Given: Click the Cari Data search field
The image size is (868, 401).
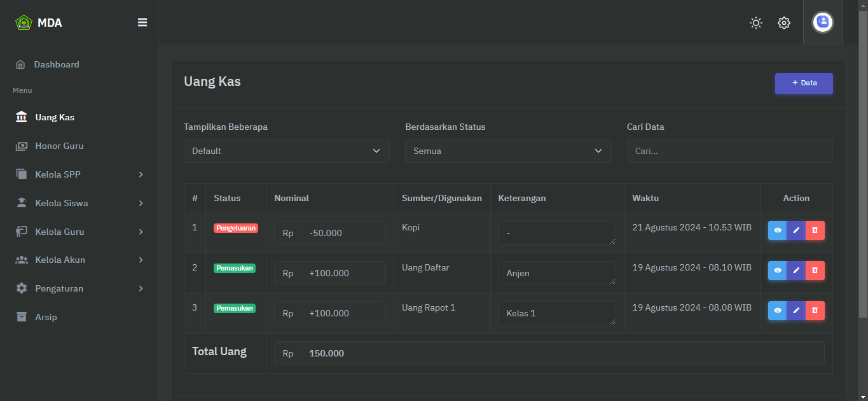Looking at the screenshot, I should (x=729, y=151).
